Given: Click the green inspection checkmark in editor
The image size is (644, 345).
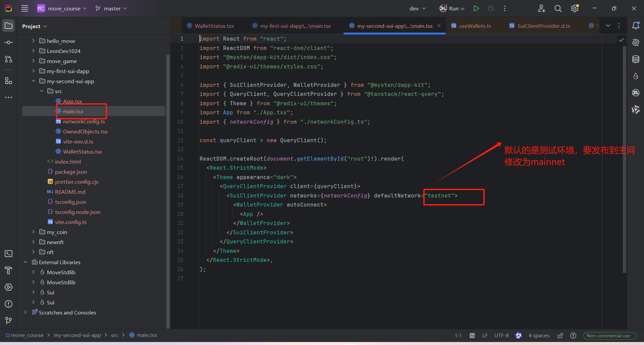Looking at the screenshot, I should (x=621, y=40).
